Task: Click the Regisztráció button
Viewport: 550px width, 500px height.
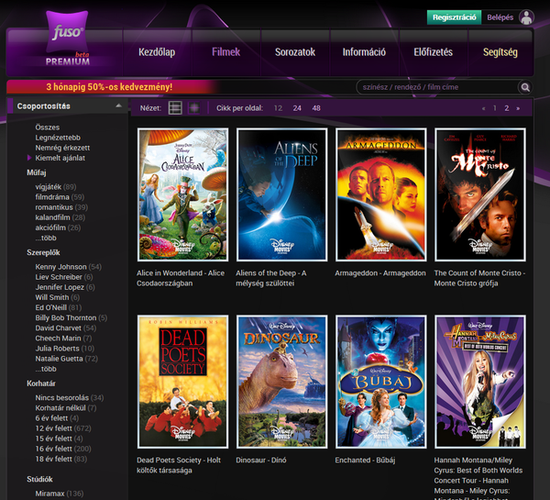Action: [454, 17]
